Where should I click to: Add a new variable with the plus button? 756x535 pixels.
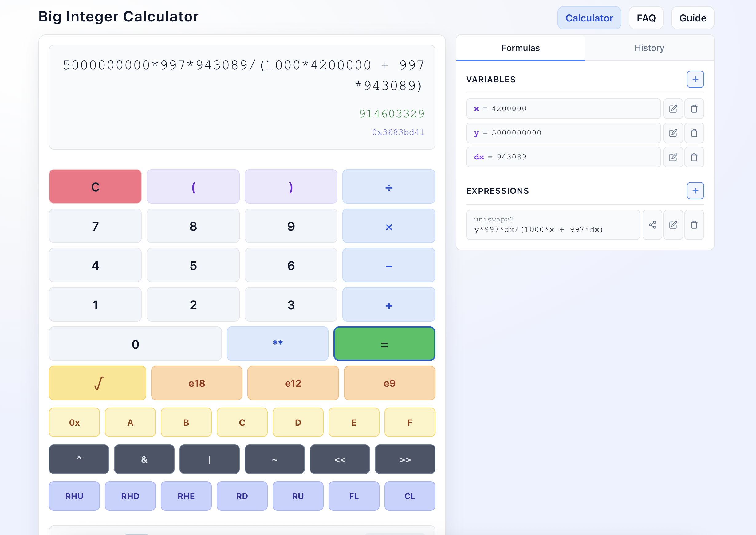pos(695,79)
